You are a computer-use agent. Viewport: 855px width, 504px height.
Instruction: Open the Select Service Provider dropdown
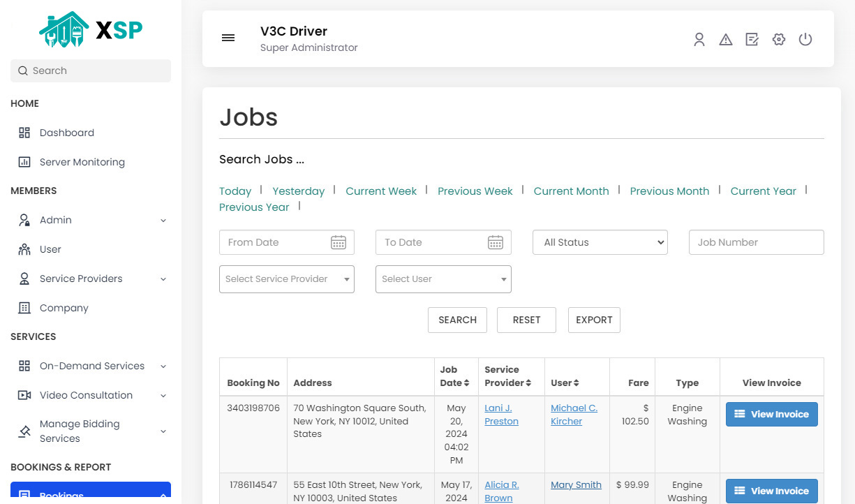[286, 279]
